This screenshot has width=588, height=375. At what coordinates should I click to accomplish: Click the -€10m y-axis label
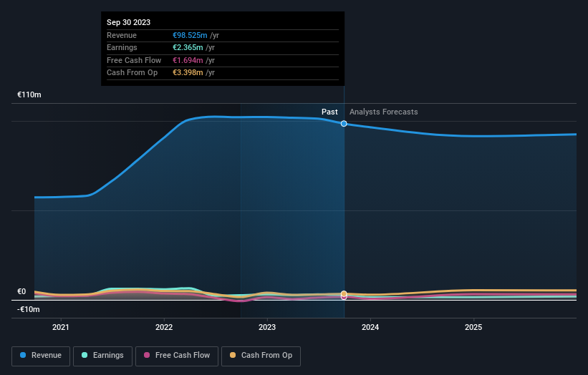29,309
